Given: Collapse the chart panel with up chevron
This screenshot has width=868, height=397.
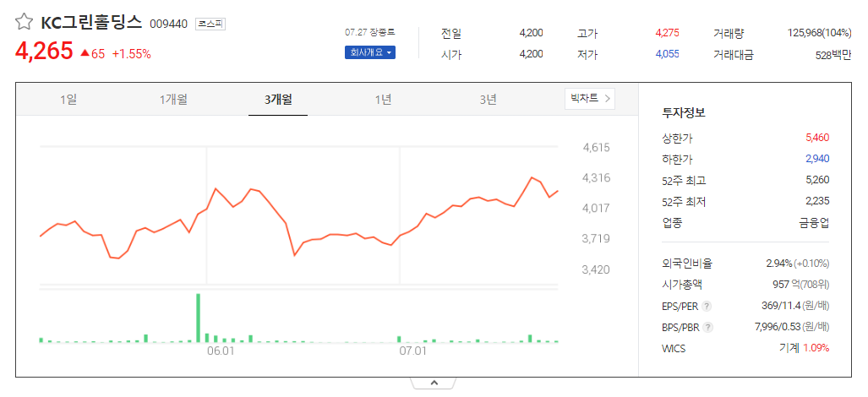Looking at the screenshot, I should click(434, 383).
